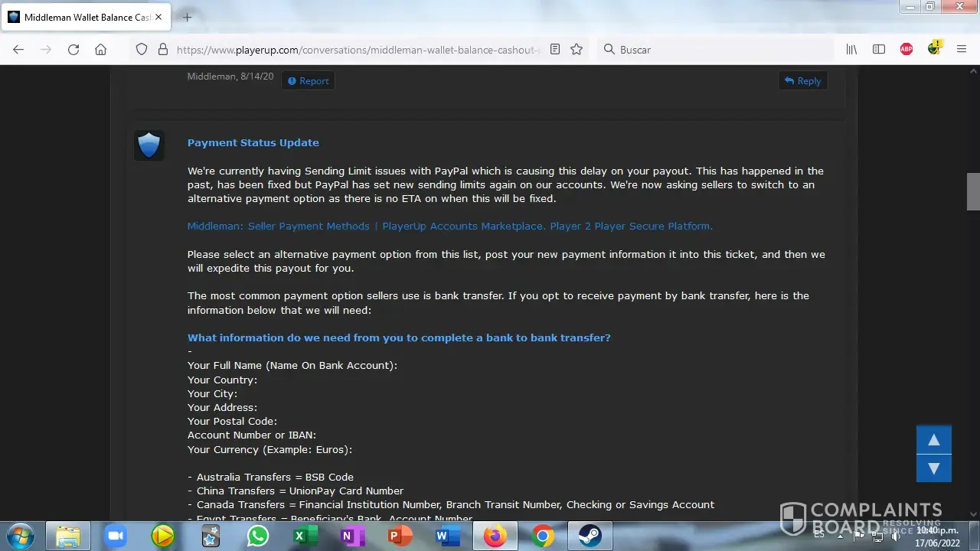Image resolution: width=980 pixels, height=551 pixels.
Task: Click the 'China Transfers = UnionPay Card Number' line
Action: click(296, 491)
